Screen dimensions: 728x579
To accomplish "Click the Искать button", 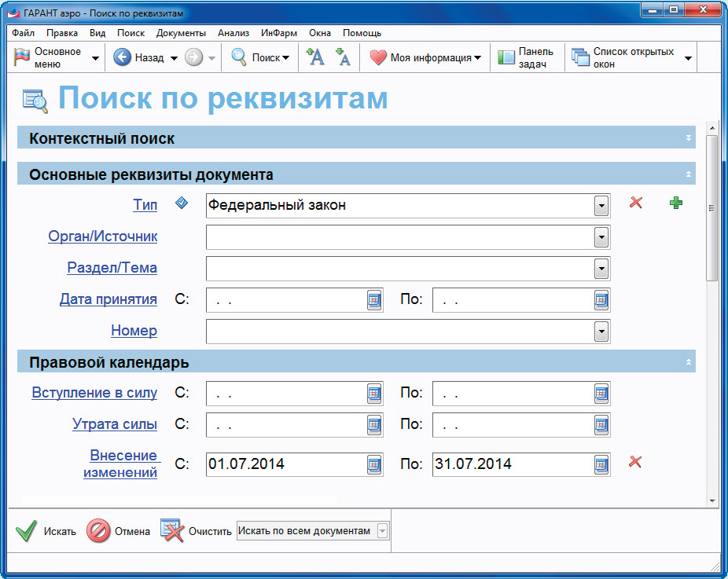I will tap(46, 531).
